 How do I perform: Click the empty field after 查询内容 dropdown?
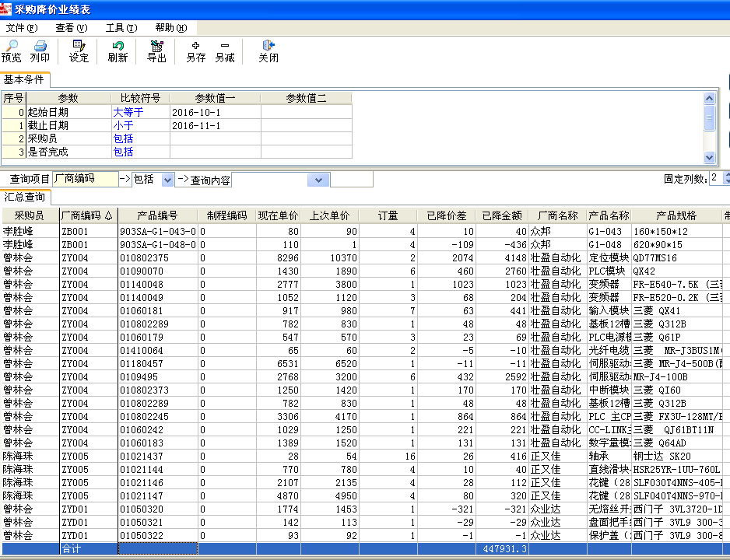click(x=352, y=179)
